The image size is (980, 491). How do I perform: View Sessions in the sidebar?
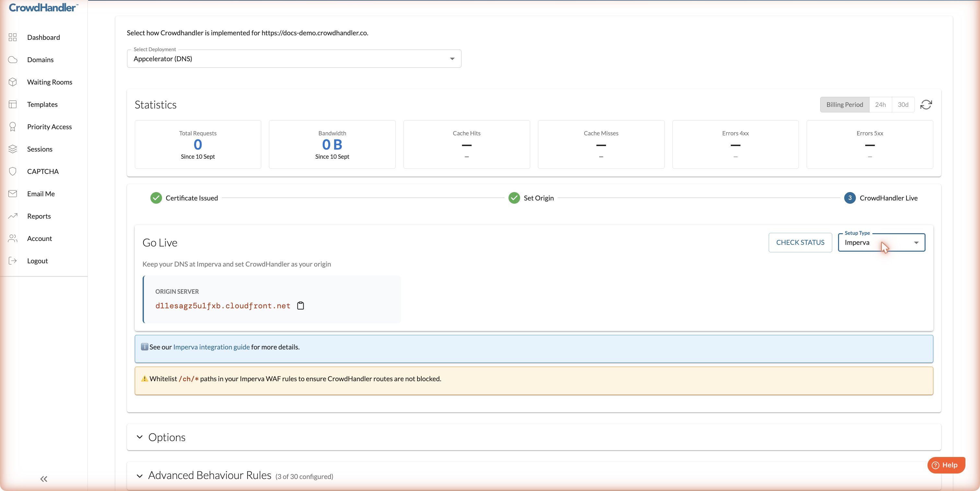coord(40,149)
